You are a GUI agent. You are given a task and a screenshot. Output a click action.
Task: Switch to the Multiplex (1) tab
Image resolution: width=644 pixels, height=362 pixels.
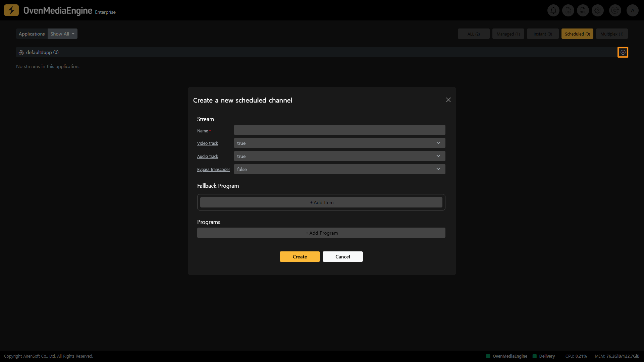tap(611, 34)
